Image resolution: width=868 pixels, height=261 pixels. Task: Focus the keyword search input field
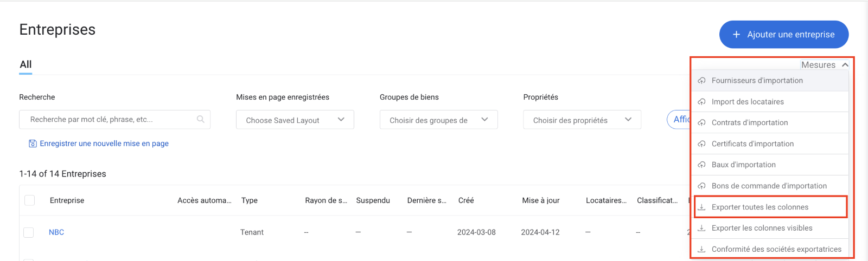click(x=108, y=120)
